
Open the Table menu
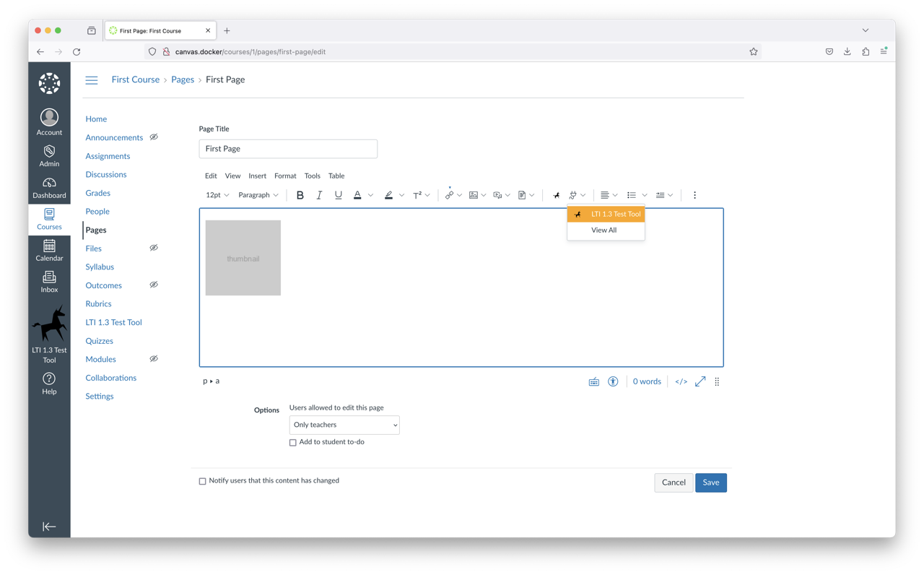336,176
